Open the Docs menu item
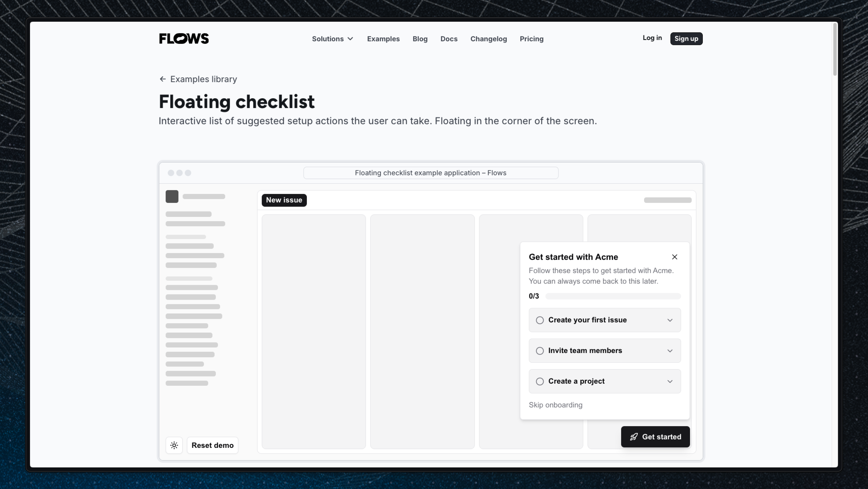 [x=449, y=39]
